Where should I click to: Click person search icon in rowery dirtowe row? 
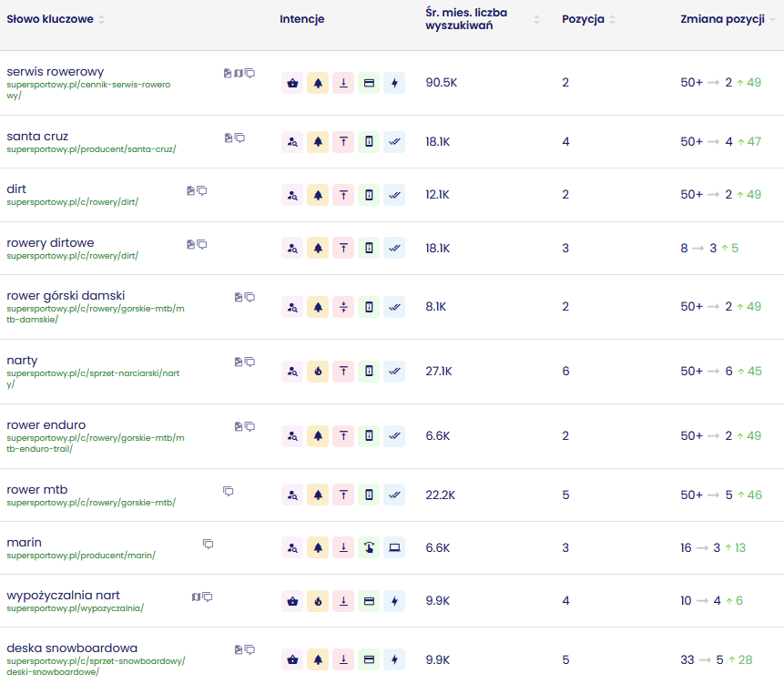292,248
